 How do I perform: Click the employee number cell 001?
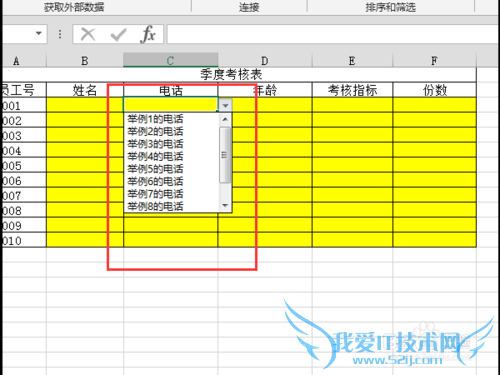point(24,105)
